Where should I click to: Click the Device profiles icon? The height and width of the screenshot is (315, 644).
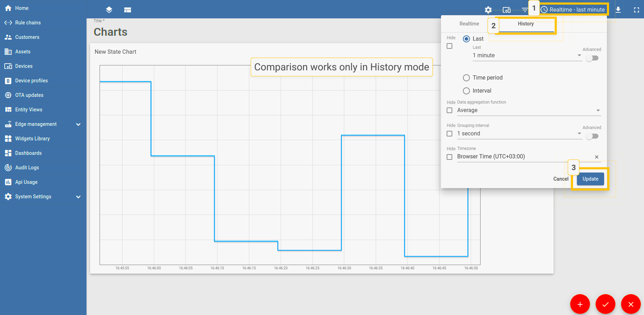(8, 81)
